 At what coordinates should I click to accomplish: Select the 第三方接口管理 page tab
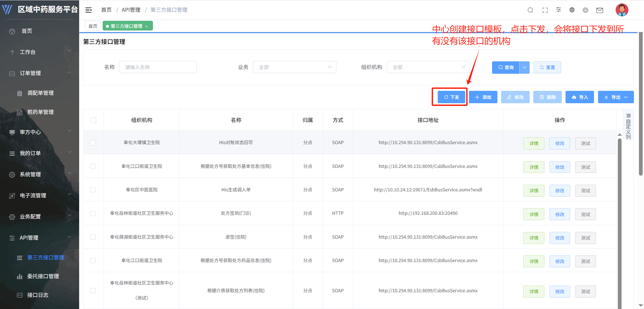[x=127, y=26]
